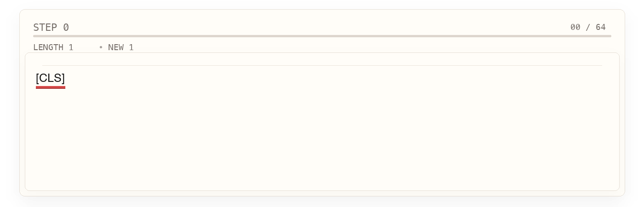Click the NEW 1 legend label

(121, 47)
